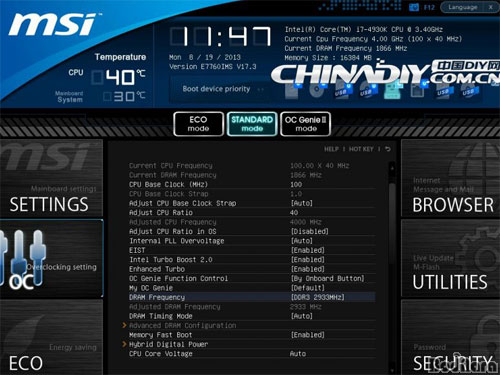The width and height of the screenshot is (500, 375).
Task: Open the ECO energy saving section
Action: point(51,337)
